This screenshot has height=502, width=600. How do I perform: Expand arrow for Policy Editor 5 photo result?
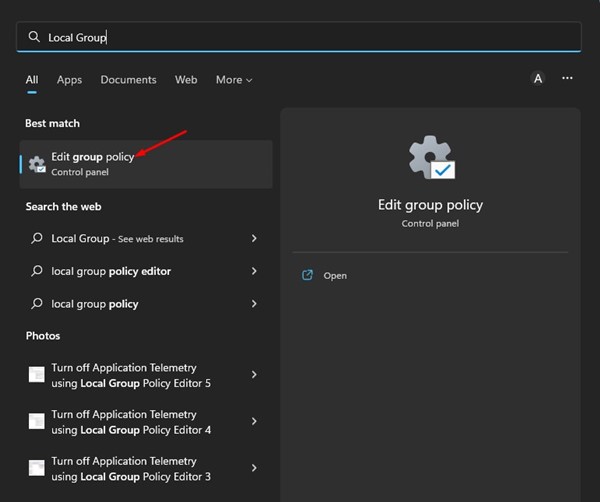pos(254,375)
